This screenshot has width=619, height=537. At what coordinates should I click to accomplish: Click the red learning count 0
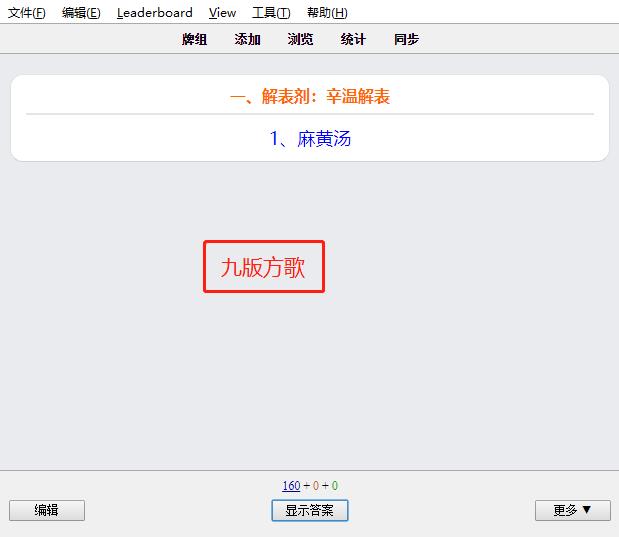[x=316, y=486]
